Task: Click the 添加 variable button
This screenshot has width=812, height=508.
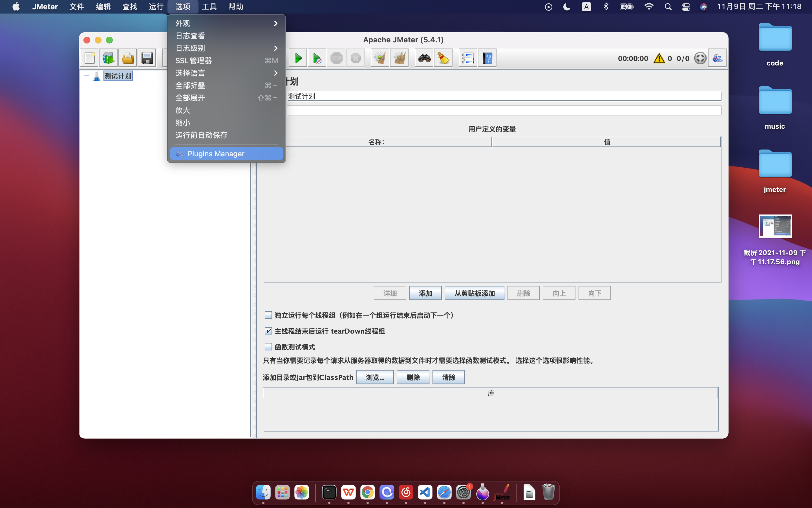Action: [425, 293]
